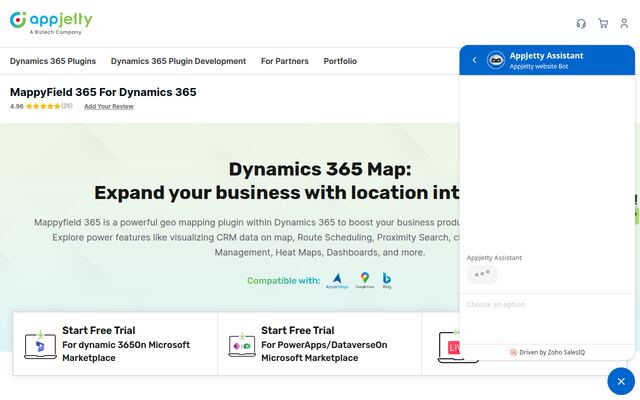The width and height of the screenshot is (640, 400).
Task: Start Free Trial for PowerApps/Dataverse
Action: (320, 344)
